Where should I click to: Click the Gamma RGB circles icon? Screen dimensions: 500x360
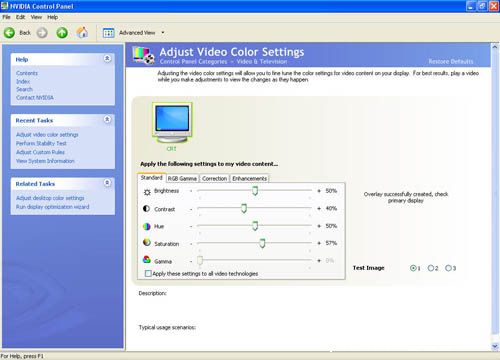[x=147, y=259]
